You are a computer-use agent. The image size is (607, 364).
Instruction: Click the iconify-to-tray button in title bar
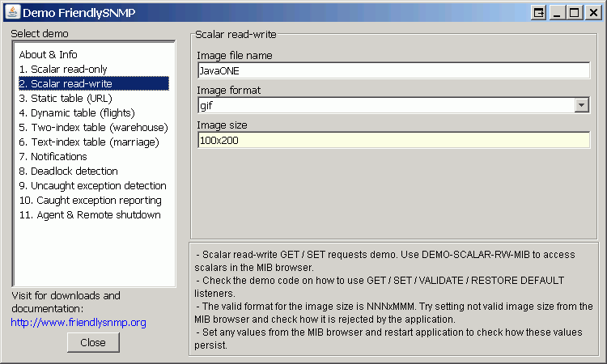(x=539, y=13)
